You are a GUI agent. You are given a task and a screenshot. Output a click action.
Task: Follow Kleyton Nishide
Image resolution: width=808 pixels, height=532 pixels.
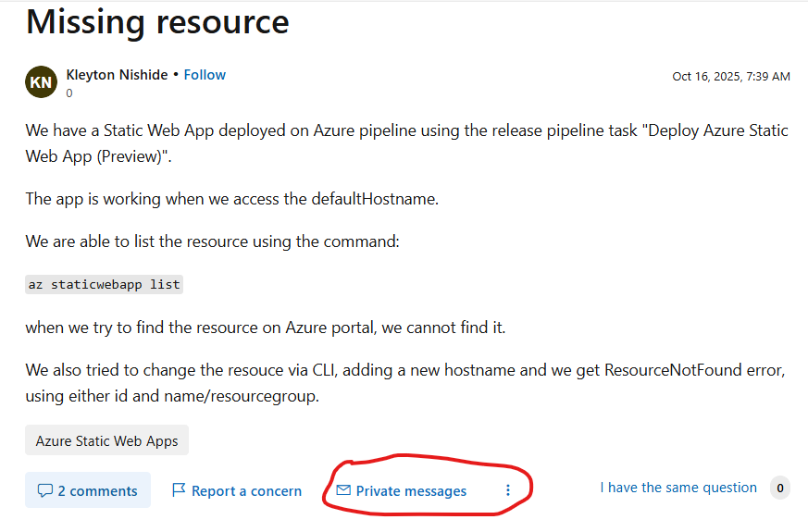coord(205,75)
